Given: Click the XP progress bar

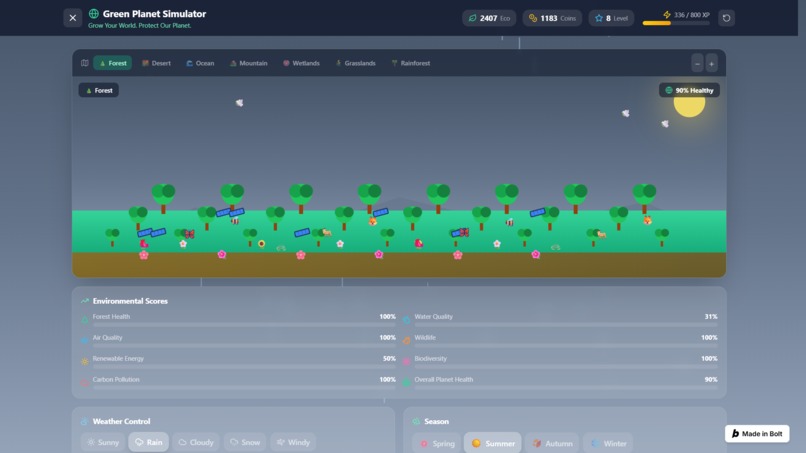Looking at the screenshot, I should click(676, 23).
